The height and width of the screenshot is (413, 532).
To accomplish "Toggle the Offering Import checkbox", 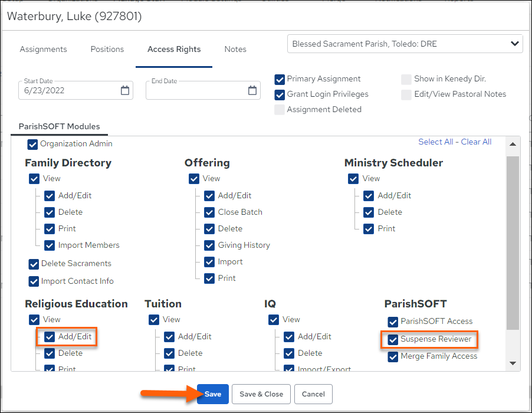I will click(209, 262).
